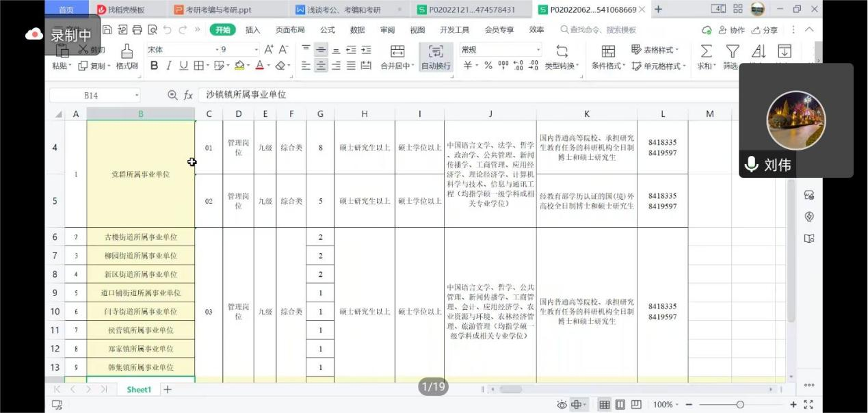Click the Share (分享) button
Image resolution: width=868 pixels, height=413 pixels.
pos(765,30)
